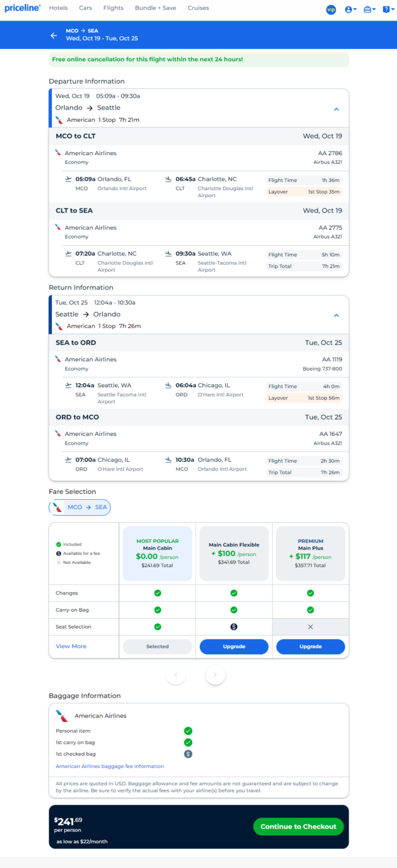
Task: Click View More fare details
Action: click(71, 647)
